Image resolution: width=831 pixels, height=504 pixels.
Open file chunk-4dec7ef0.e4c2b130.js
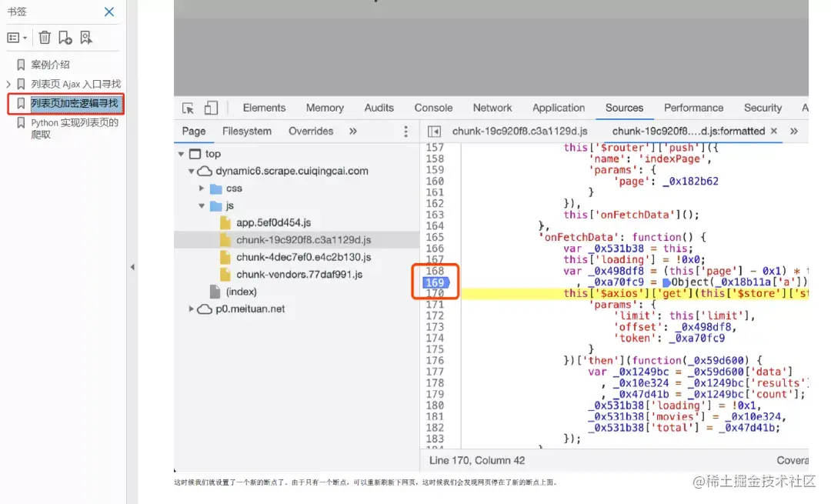pyautogui.click(x=303, y=257)
